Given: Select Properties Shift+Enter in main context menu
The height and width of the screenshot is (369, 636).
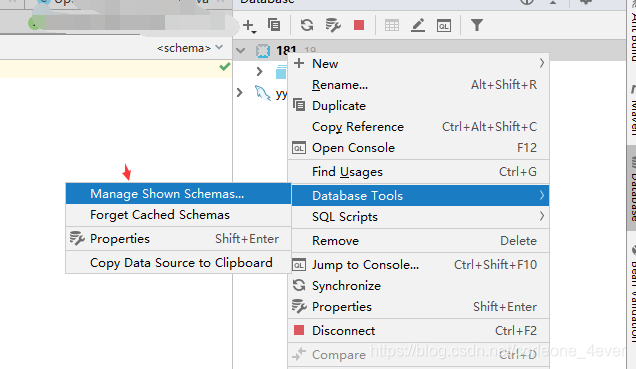Looking at the screenshot, I should click(x=418, y=307).
